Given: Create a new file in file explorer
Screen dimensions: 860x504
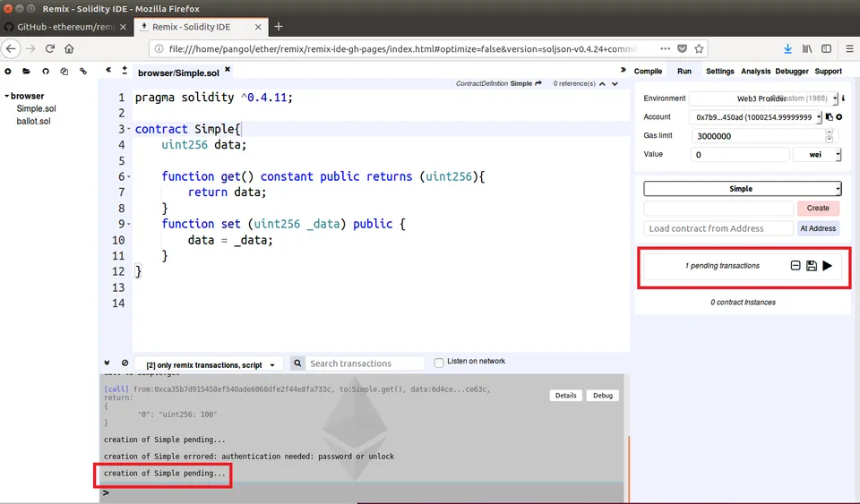Looking at the screenshot, I should click(x=8, y=72).
